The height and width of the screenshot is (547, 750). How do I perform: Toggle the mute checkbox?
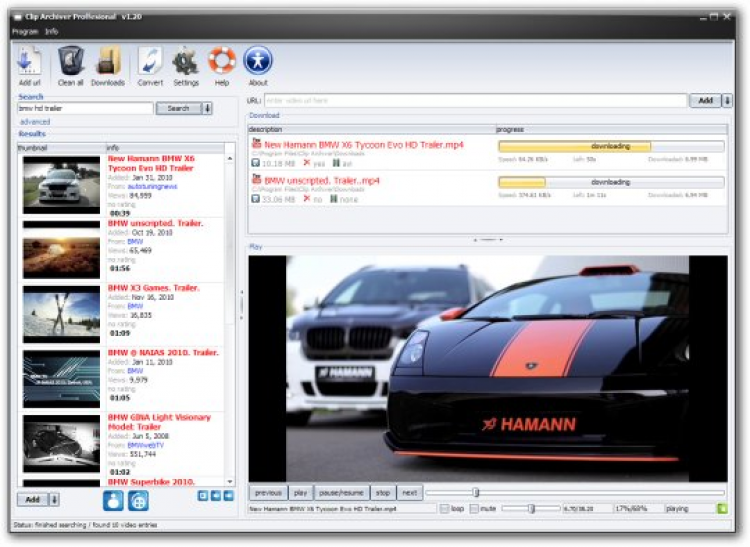474,509
